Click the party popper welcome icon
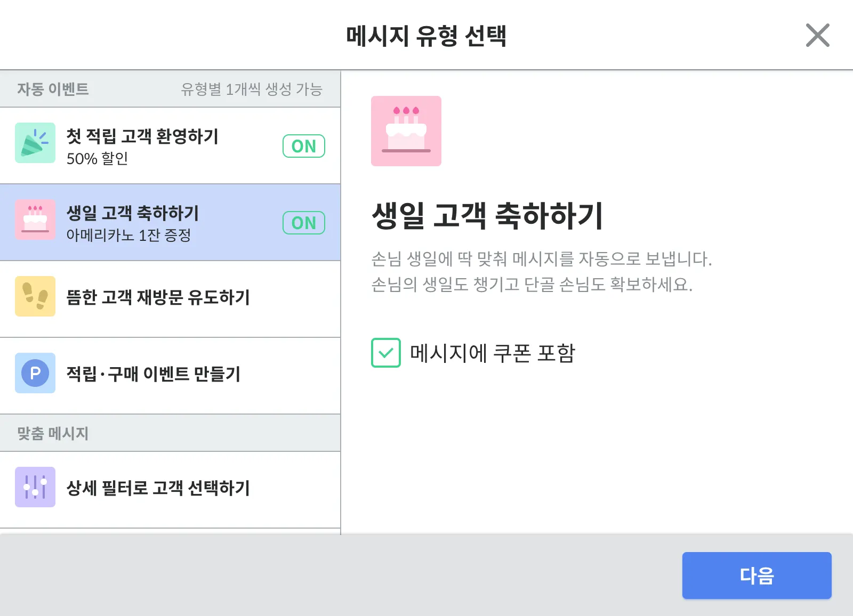 35,143
